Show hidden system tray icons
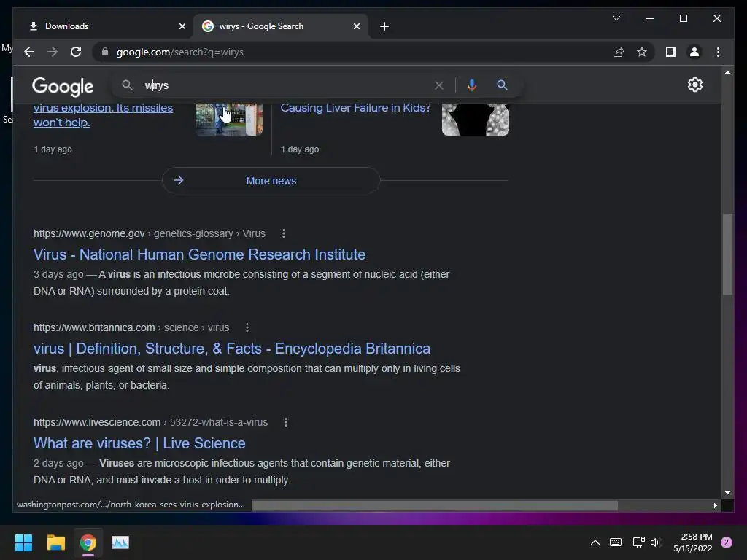 (595, 542)
